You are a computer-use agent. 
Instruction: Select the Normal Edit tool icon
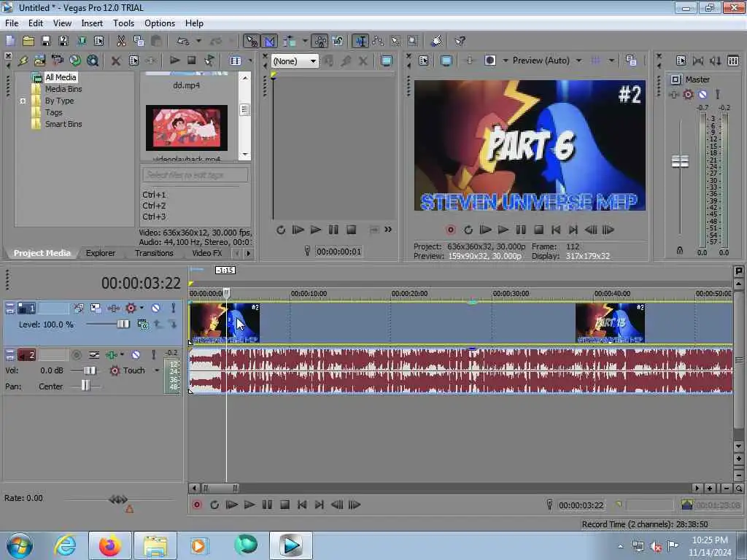(x=360, y=42)
